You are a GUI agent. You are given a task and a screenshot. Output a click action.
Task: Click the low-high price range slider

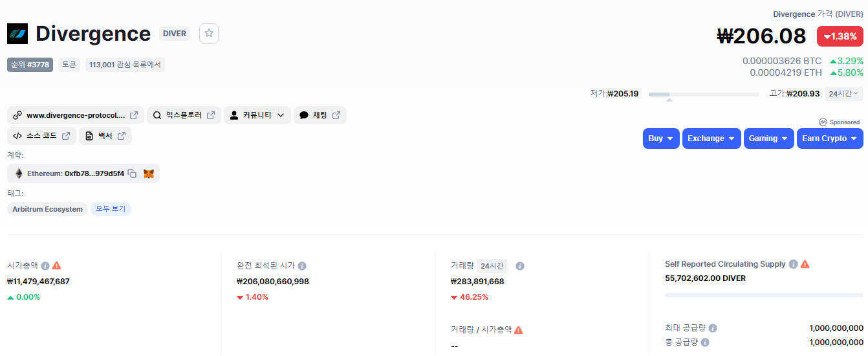(704, 95)
